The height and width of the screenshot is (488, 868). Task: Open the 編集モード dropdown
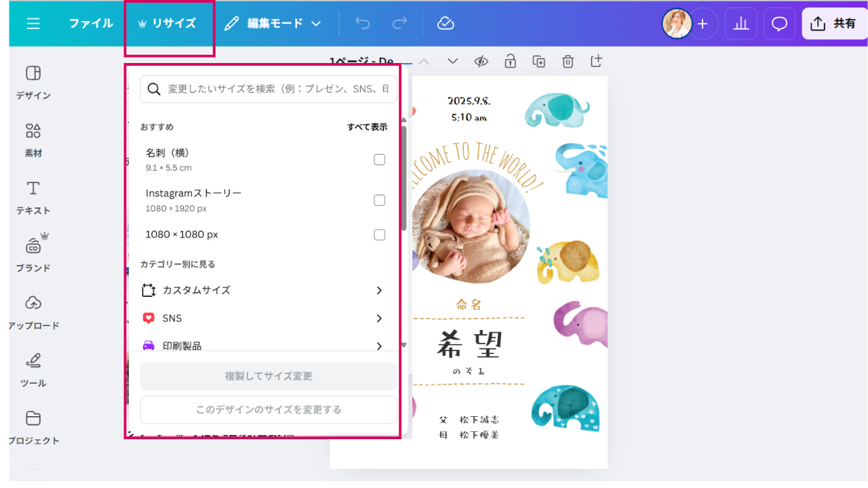click(x=273, y=24)
